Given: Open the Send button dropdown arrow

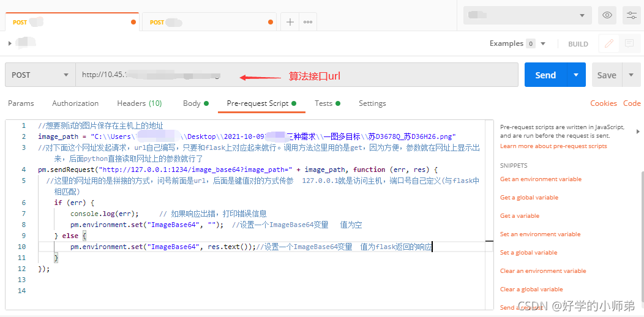Looking at the screenshot, I should pyautogui.click(x=576, y=75).
